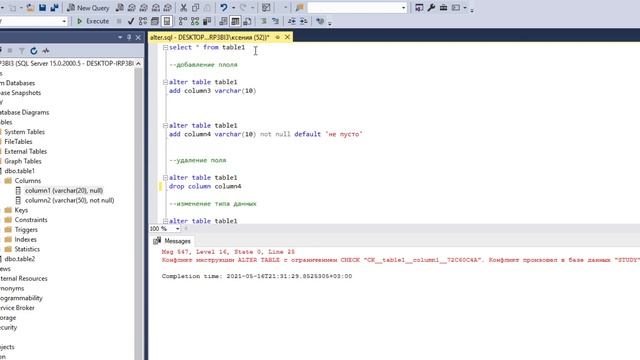Screen dimensions: 640x360
Task: Collapse the add column4 statement block
Action: pyautogui.click(x=165, y=125)
